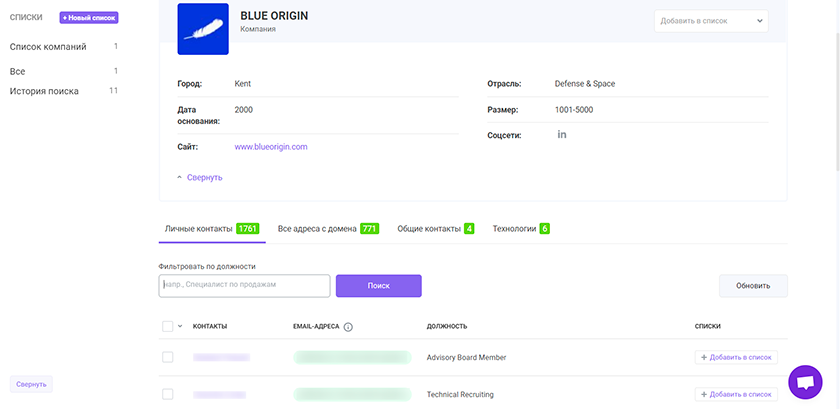Image resolution: width=840 pixels, height=409 pixels.
Task: Click the Поиск button
Action: [x=379, y=286]
